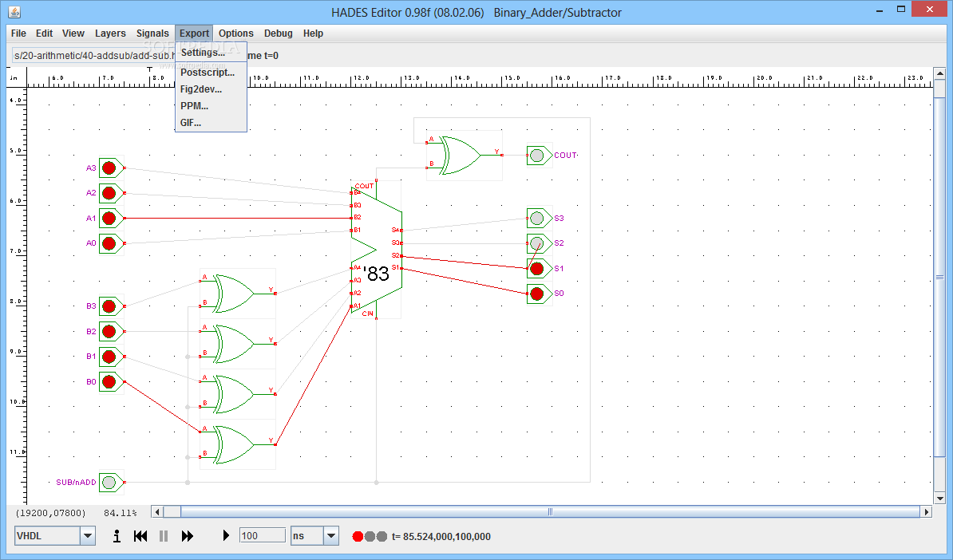Toggle the A3 input switch

click(109, 168)
